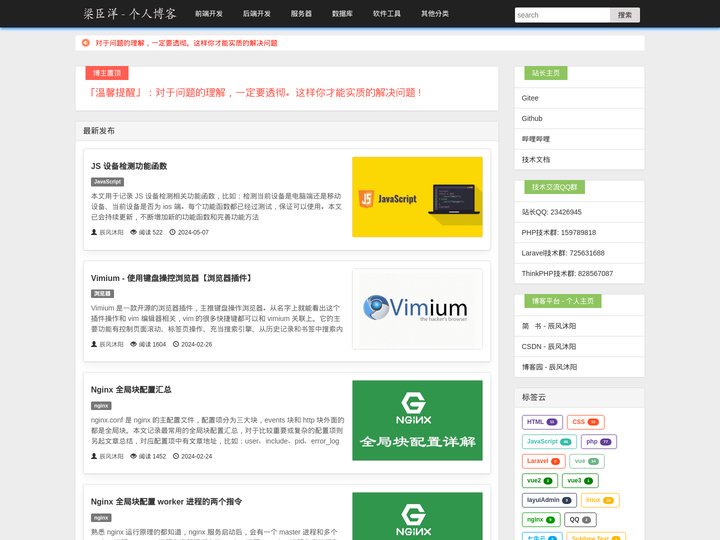Open the Nginx worker 进程的两个指令 article
The height and width of the screenshot is (540, 720).
coord(166,502)
